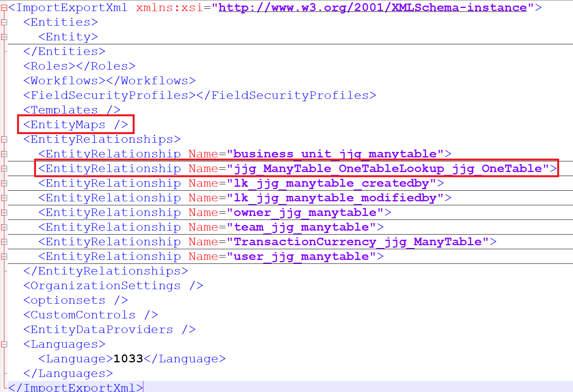Select the TransactionCurrency_jjg_ManyTable name value

tap(358, 242)
